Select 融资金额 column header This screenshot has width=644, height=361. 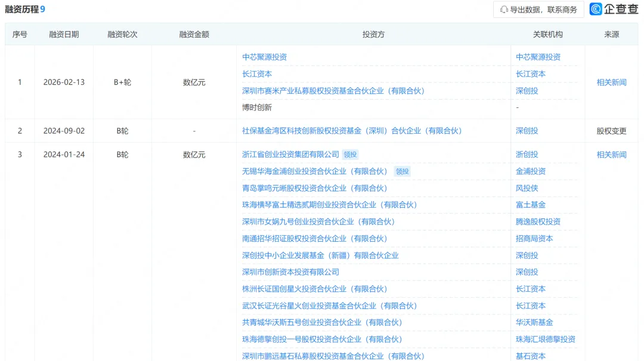point(194,35)
